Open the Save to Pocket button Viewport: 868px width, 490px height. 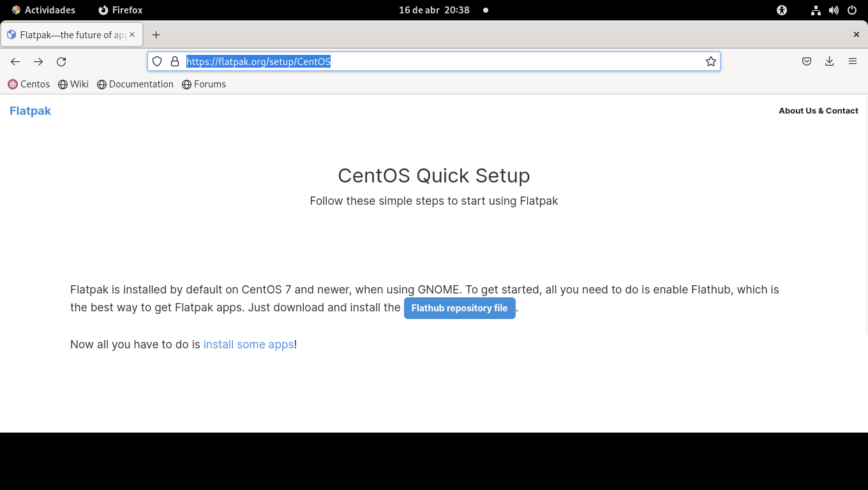click(807, 61)
